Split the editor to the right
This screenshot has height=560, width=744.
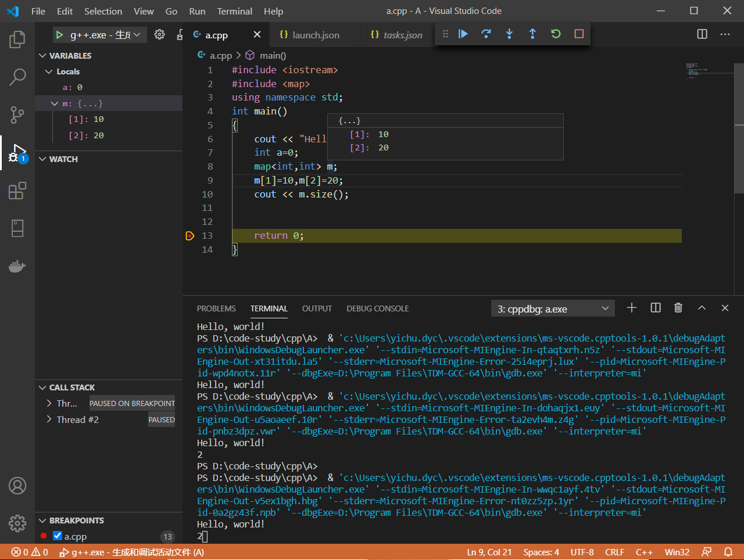pos(702,34)
